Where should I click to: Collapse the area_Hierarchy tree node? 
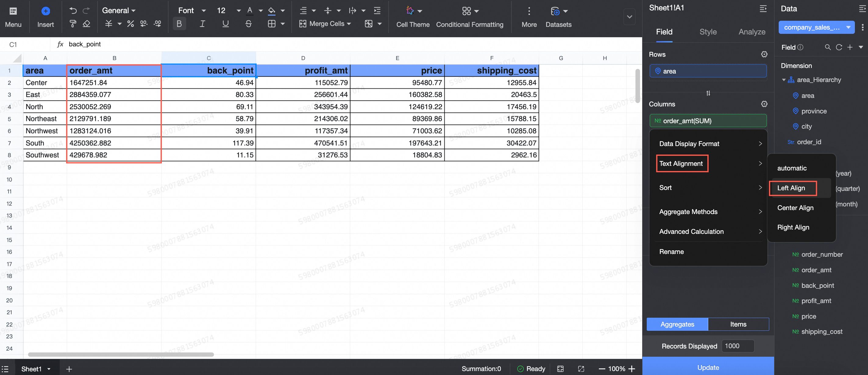point(784,80)
